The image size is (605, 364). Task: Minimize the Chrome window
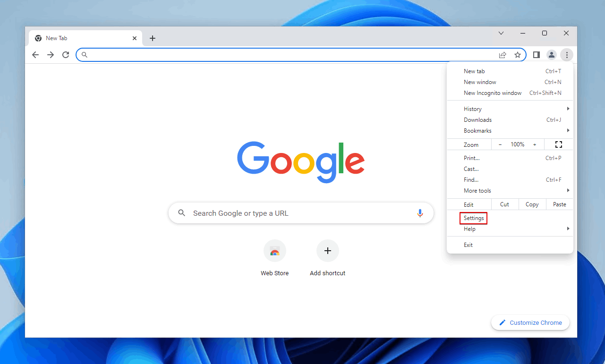pos(523,33)
